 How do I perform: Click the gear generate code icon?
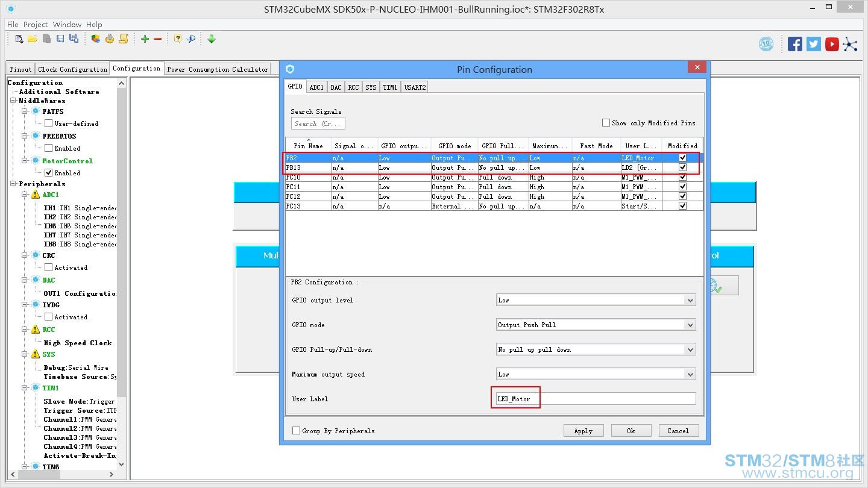pyautogui.click(x=110, y=39)
